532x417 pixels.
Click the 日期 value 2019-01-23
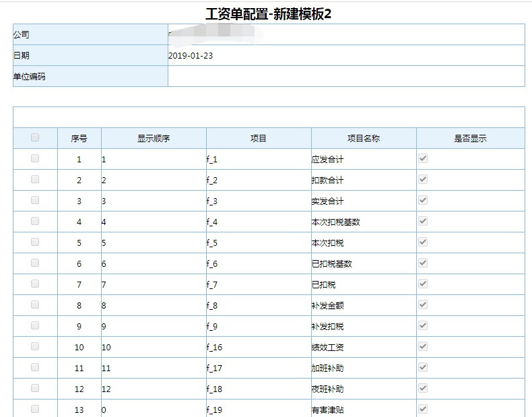[x=191, y=56]
